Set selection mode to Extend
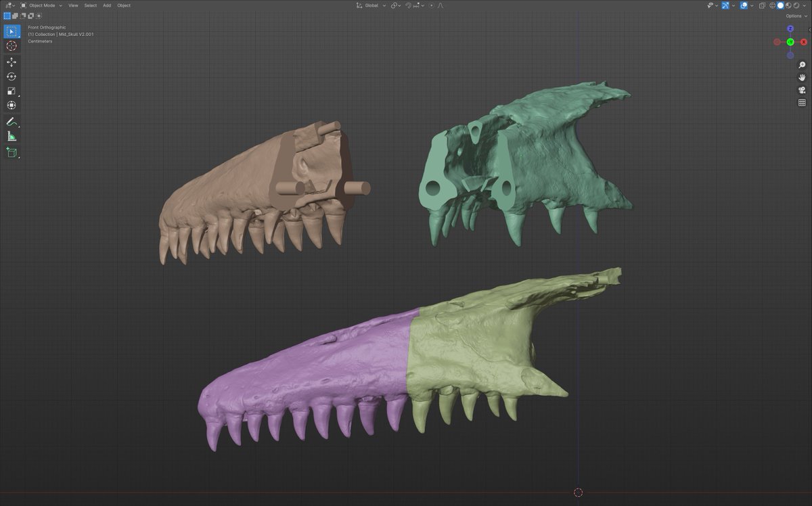This screenshot has height=506, width=812. (14, 15)
